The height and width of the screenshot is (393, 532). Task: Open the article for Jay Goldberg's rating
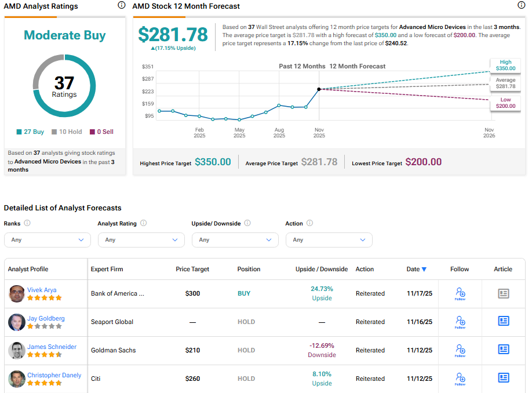[x=503, y=322]
